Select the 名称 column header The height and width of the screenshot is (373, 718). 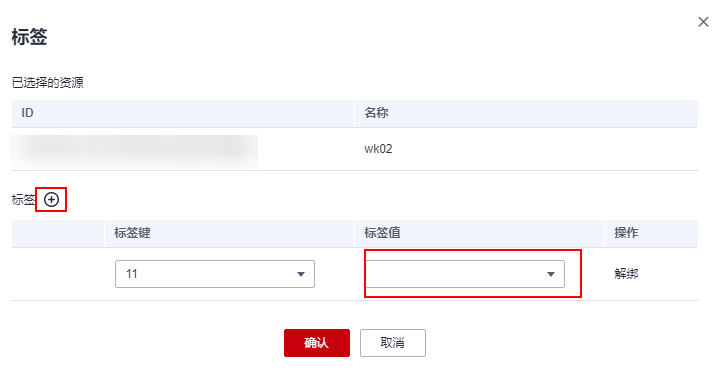coord(526,113)
